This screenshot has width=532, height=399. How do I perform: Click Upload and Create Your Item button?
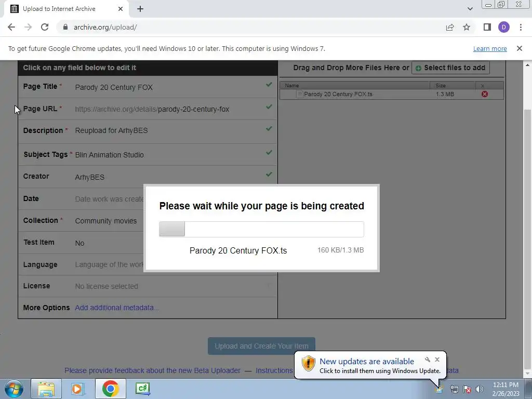(x=261, y=346)
